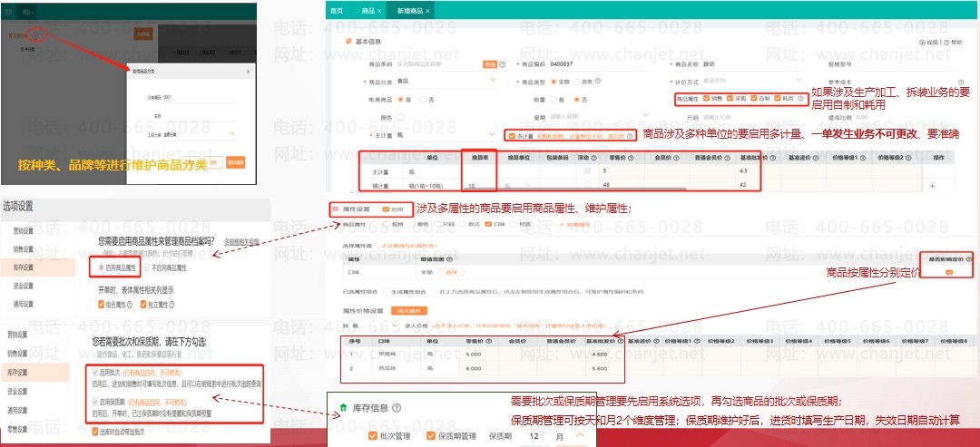Toggle the 采购 product attribute checkbox

[x=730, y=98]
